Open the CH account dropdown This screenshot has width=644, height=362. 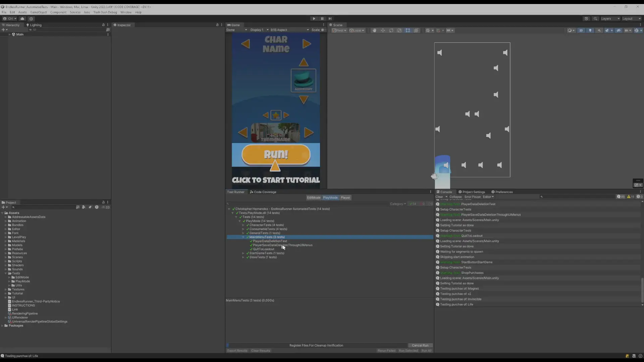(x=10, y=19)
